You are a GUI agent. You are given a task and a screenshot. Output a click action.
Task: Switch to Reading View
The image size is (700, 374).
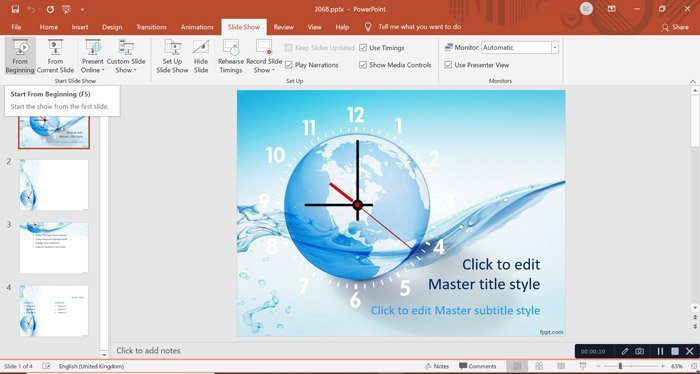pyautogui.click(x=561, y=366)
